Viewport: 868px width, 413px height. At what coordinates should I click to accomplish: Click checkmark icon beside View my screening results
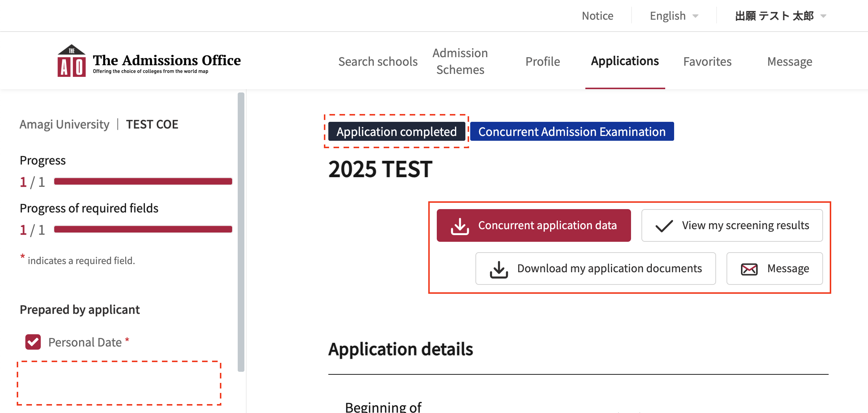[664, 226]
